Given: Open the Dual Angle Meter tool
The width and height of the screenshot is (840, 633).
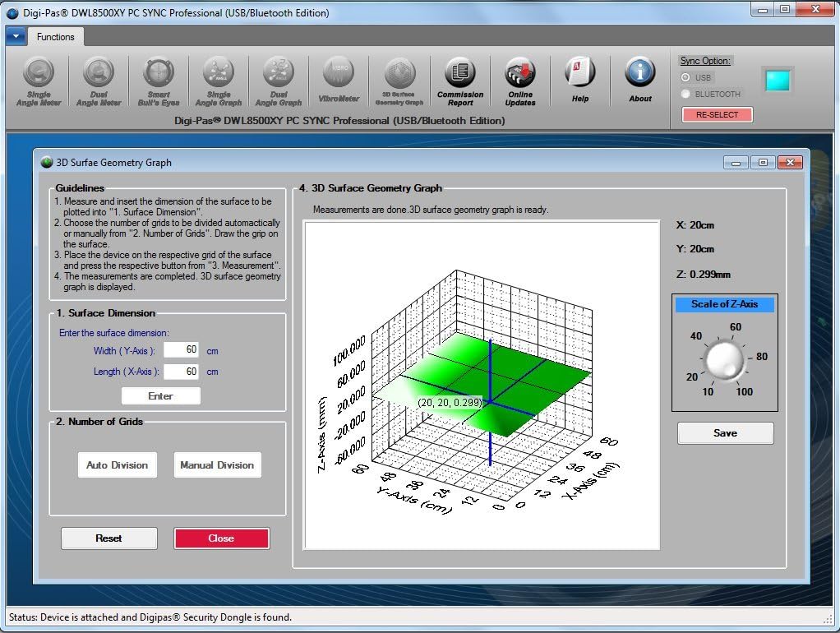Looking at the screenshot, I should 99,81.
